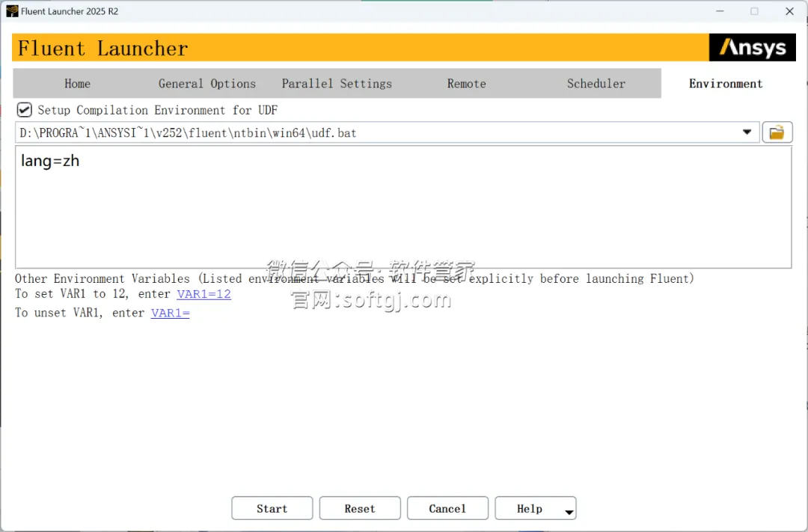Select the Environment tab
The image size is (808, 532).
726,84
